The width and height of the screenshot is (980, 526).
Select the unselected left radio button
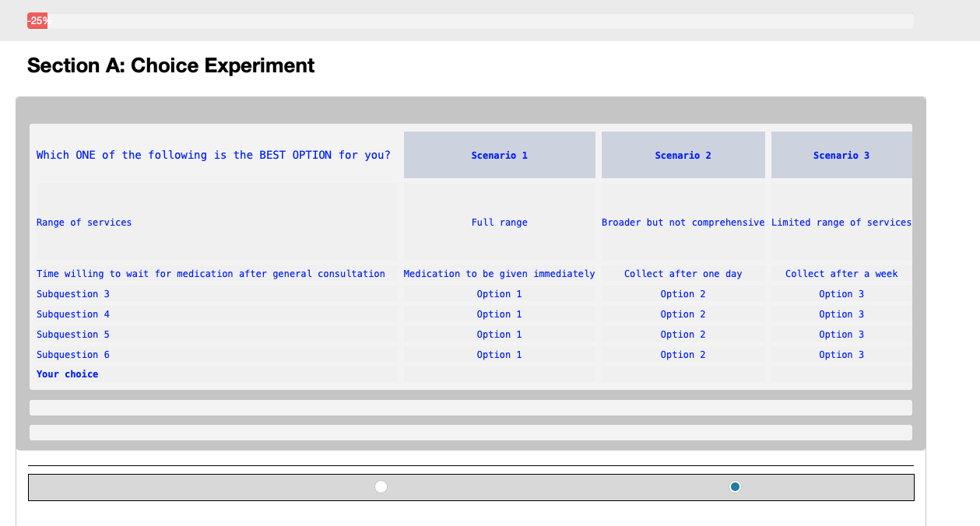pos(381,487)
